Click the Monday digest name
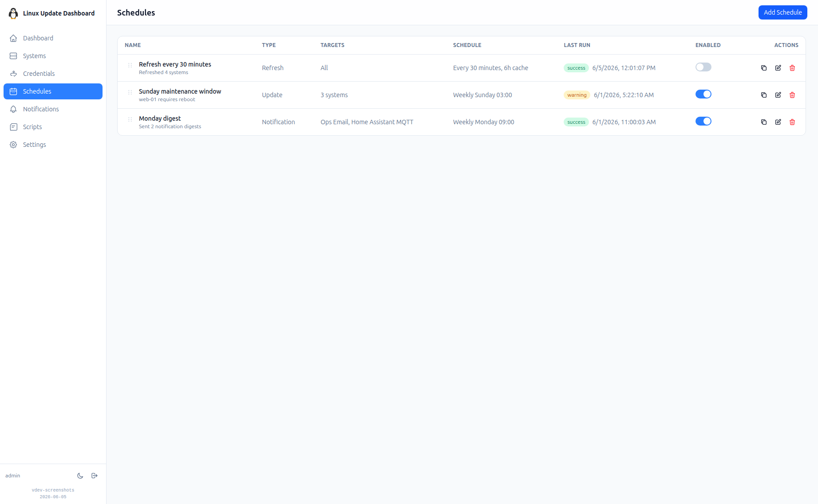Viewport: 818px width, 504px height. click(160, 118)
